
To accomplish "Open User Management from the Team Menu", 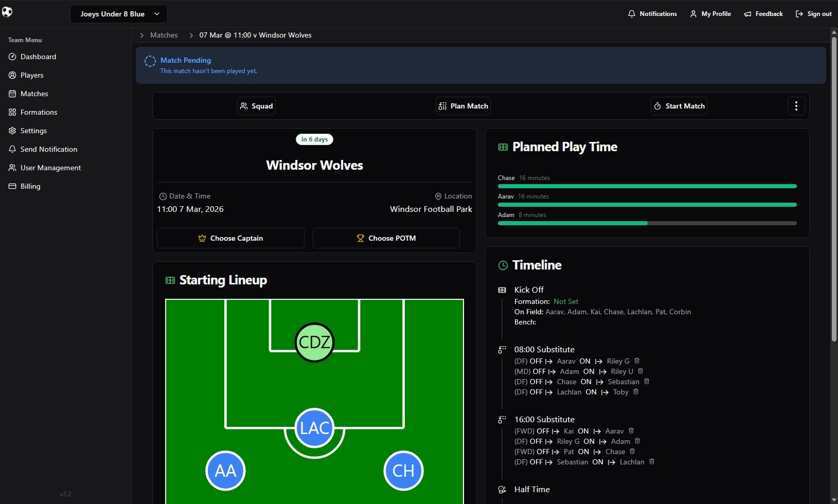I will (50, 168).
